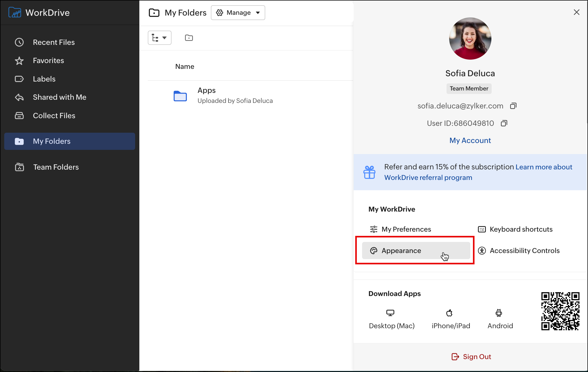The height and width of the screenshot is (372, 588).
Task: Copy the User ID with copy icon
Action: (504, 123)
